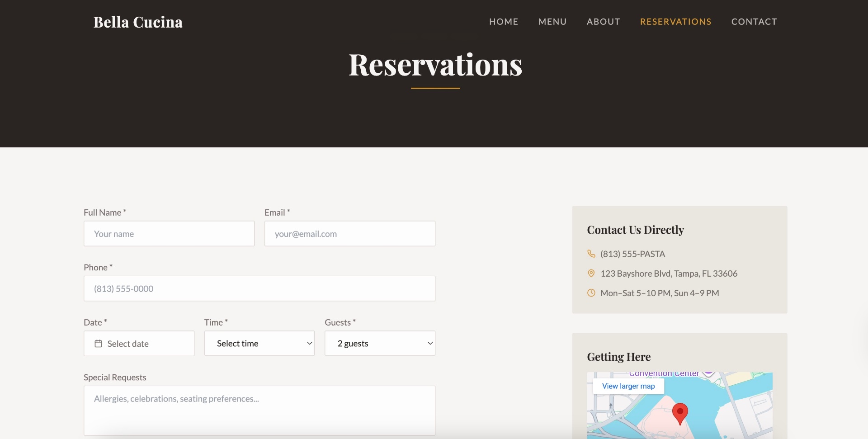Open the Menu nav item

[x=552, y=22]
